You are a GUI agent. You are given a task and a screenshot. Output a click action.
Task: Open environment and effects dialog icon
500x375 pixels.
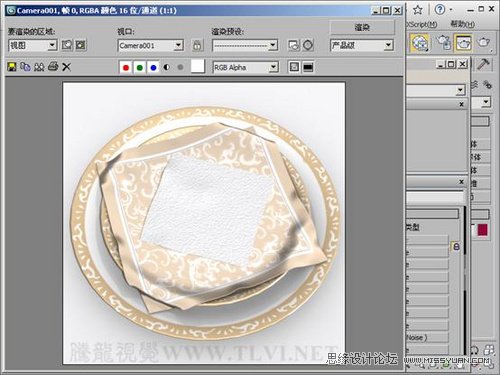[308, 45]
